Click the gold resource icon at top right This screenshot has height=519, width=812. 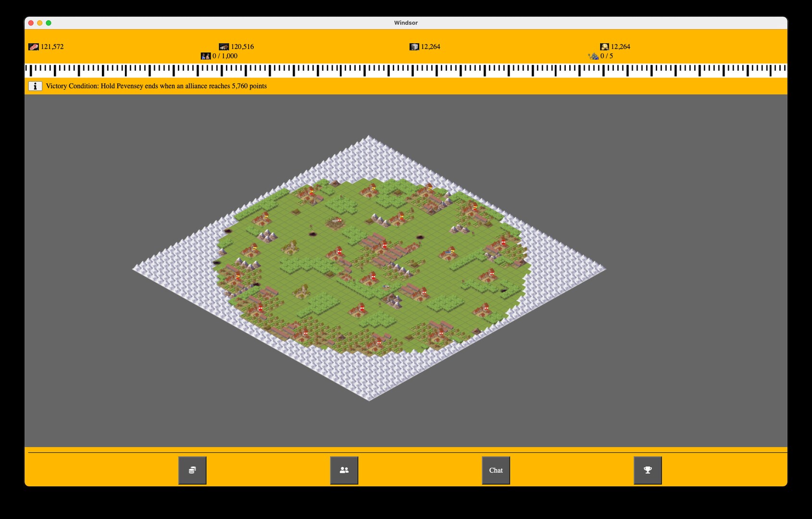[604, 47]
